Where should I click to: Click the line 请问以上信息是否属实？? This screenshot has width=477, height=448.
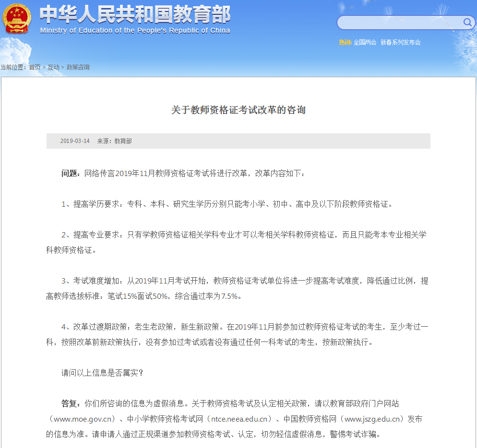tap(103, 373)
